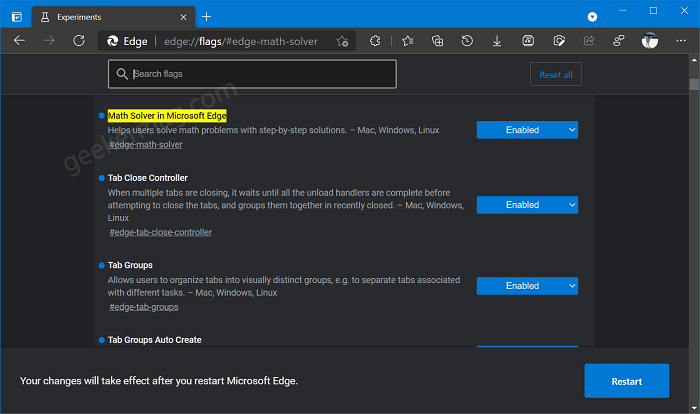Open the Web capture icon
The height and width of the screenshot is (414, 700).
tap(559, 41)
